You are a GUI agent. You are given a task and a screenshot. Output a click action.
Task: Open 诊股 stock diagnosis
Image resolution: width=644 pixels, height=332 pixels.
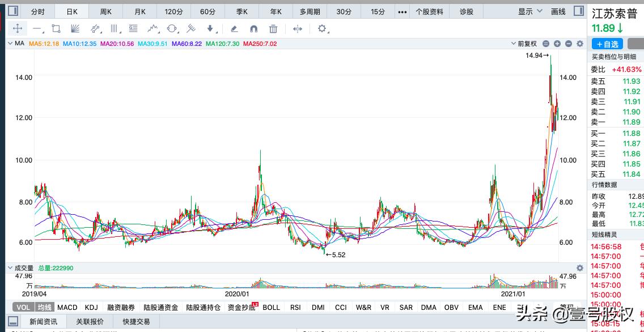466,11
